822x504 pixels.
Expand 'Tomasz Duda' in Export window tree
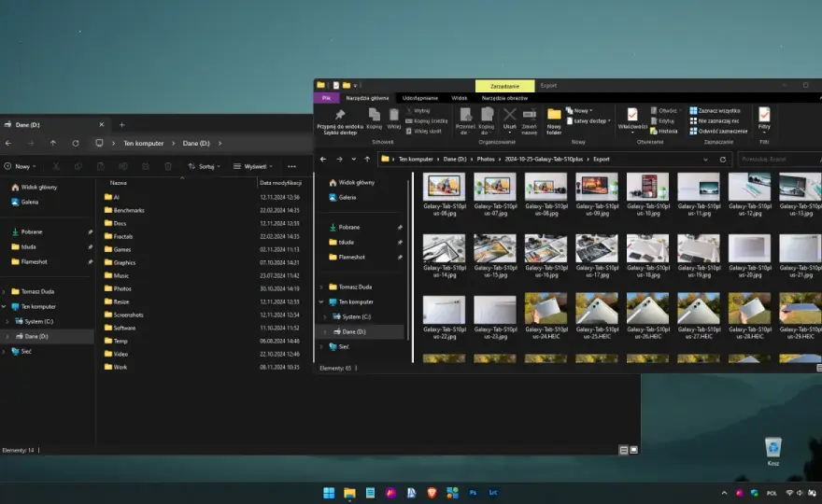321,287
